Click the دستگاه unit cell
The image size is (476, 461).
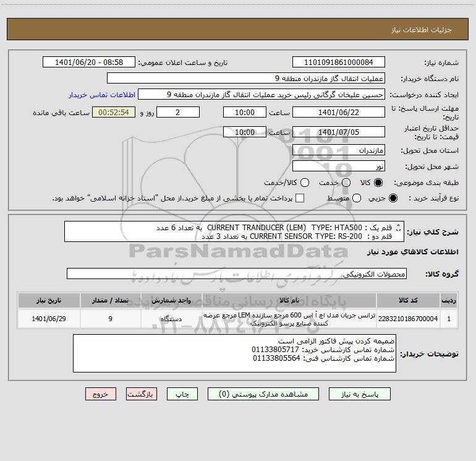click(171, 319)
